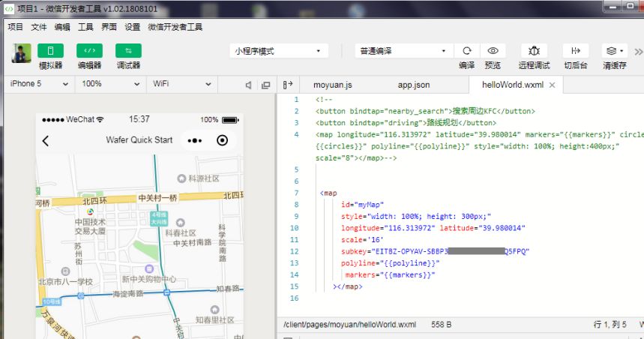The height and width of the screenshot is (339, 644).
Task: Toggle the editor (编辑器) panel
Action: [x=89, y=51]
